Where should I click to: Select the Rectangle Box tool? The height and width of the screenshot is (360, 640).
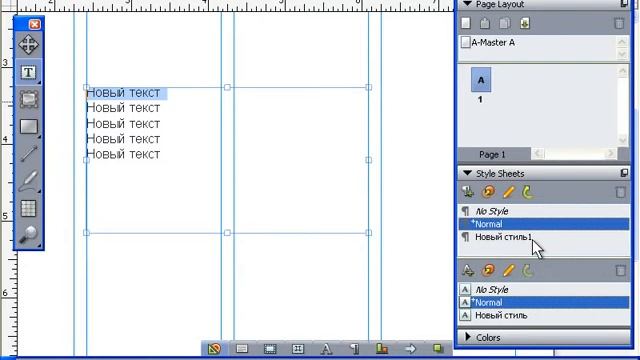click(x=29, y=127)
